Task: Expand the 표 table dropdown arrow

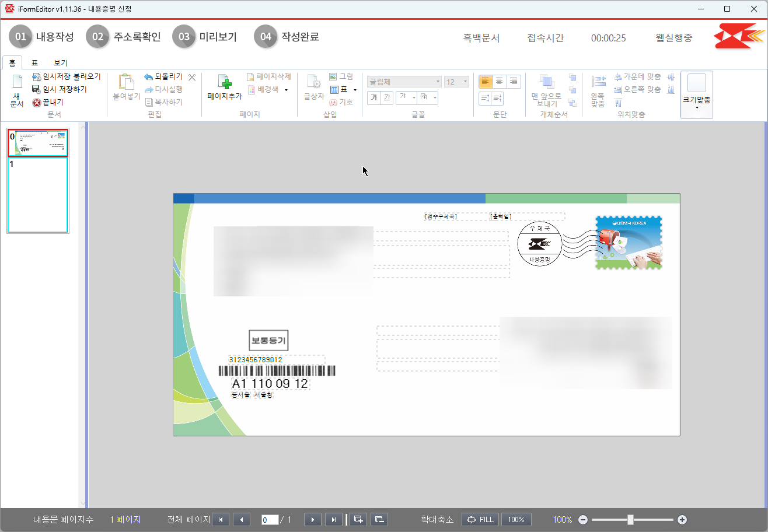Action: coord(355,90)
